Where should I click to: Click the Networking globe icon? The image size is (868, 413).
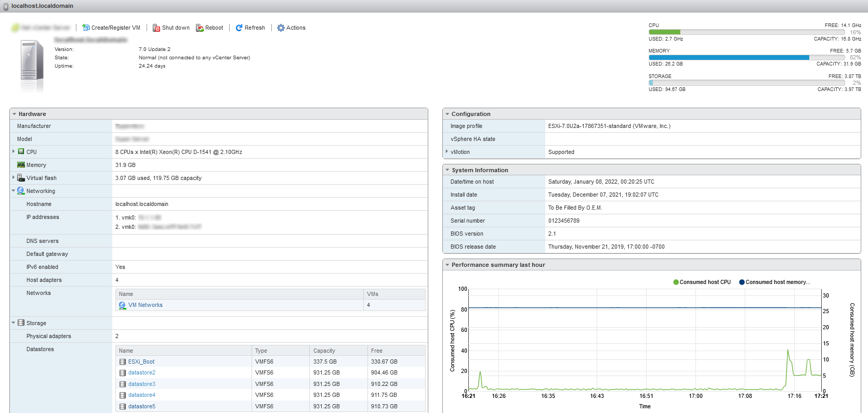point(21,191)
